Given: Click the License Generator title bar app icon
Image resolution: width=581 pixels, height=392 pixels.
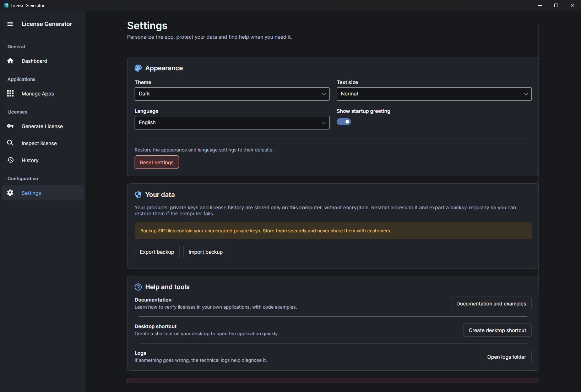Looking at the screenshot, I should click(6, 5).
